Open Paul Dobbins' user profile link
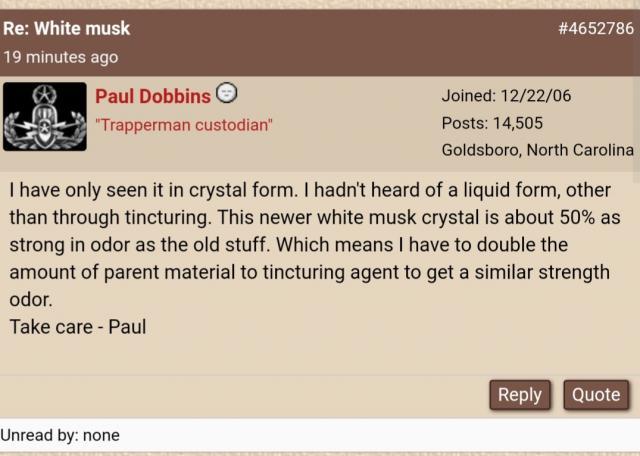 pyautogui.click(x=153, y=96)
